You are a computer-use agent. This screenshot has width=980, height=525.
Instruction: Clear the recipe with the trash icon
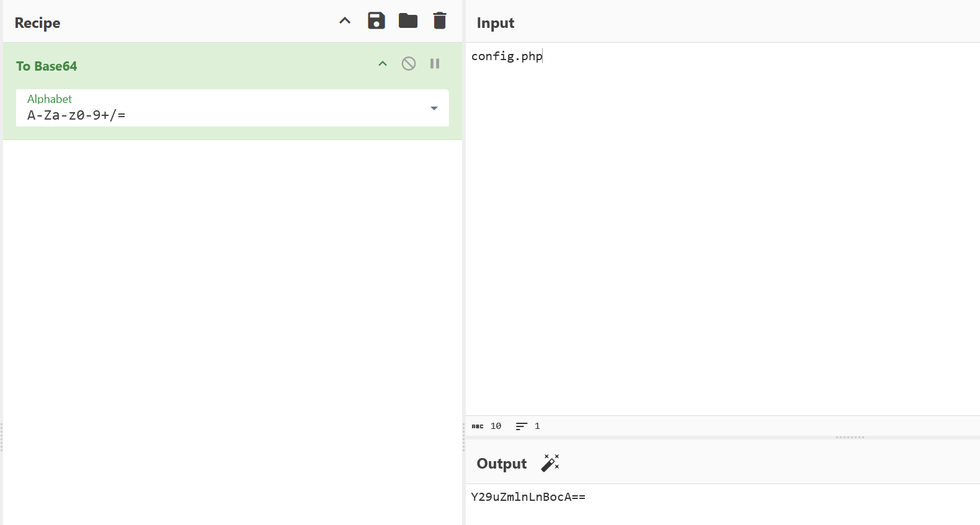tap(440, 20)
